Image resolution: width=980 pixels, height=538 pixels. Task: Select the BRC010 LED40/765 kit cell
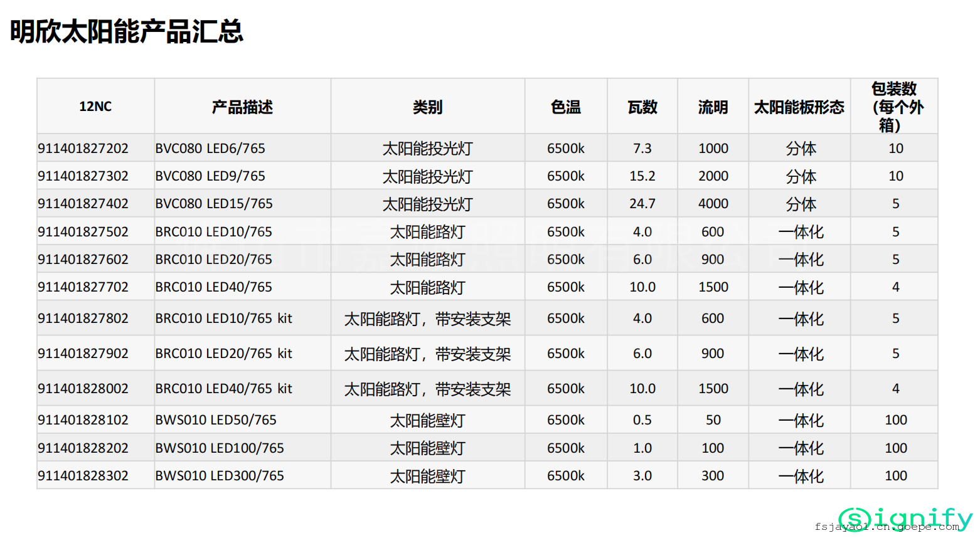[223, 389]
